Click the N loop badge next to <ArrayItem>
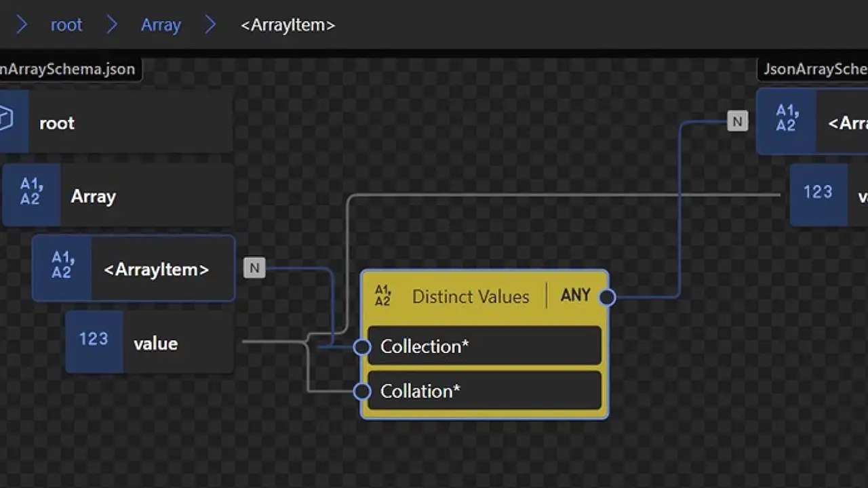 pyautogui.click(x=254, y=268)
